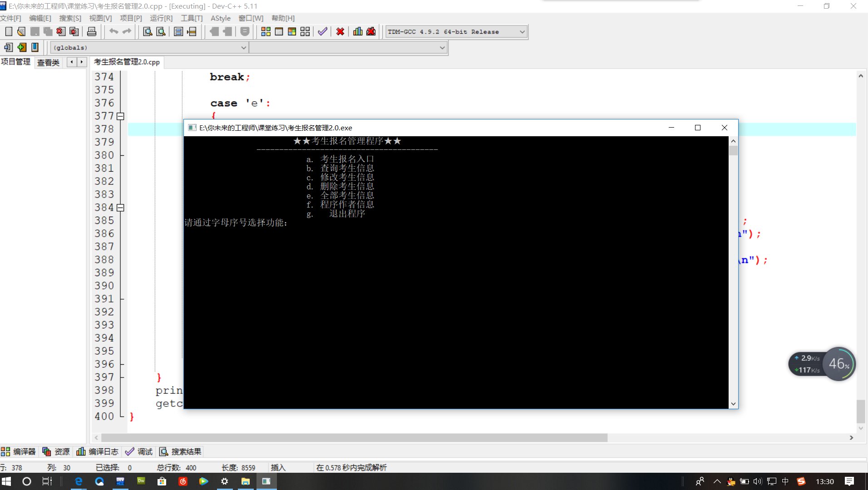Image resolution: width=868 pixels, height=490 pixels.
Task: Switch to the 查看类 tab
Action: (48, 62)
